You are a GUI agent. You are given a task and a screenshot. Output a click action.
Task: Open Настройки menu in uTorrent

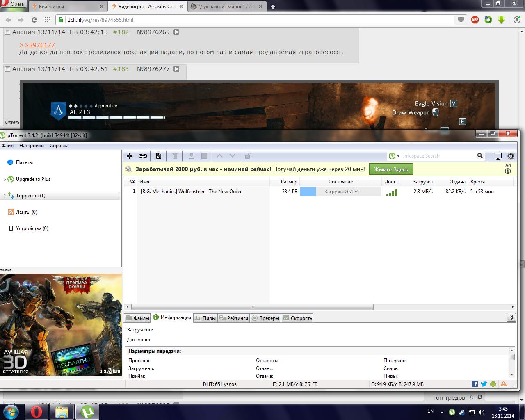(32, 146)
